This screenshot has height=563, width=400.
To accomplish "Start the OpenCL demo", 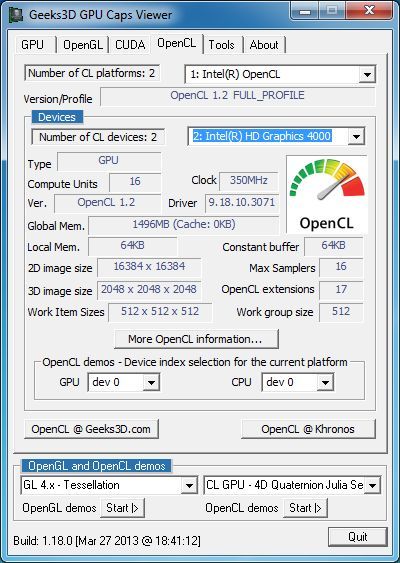I will 306,508.
